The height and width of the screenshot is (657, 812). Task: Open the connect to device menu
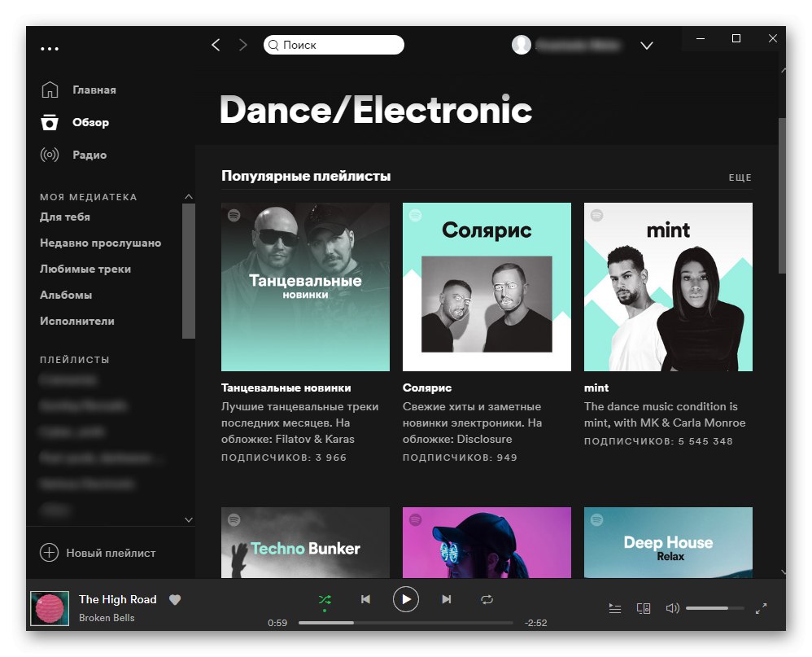[x=644, y=608]
